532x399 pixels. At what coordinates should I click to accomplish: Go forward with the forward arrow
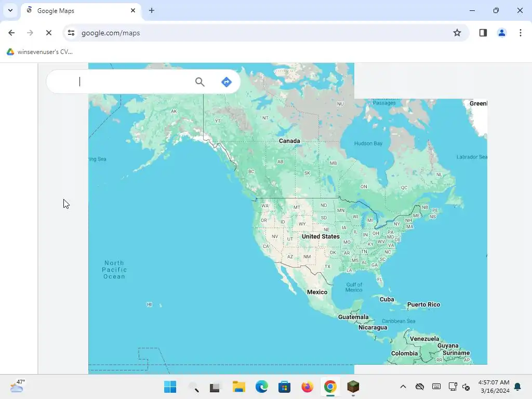30,33
